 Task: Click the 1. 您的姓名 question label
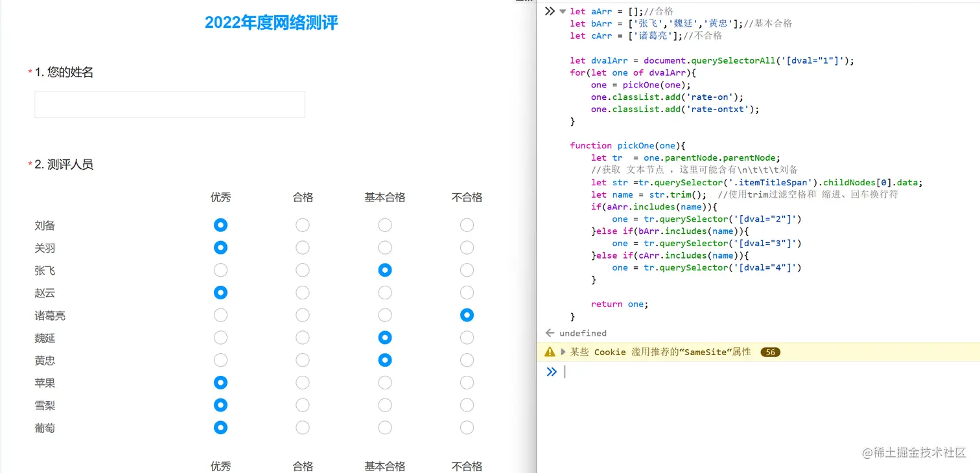coord(64,72)
